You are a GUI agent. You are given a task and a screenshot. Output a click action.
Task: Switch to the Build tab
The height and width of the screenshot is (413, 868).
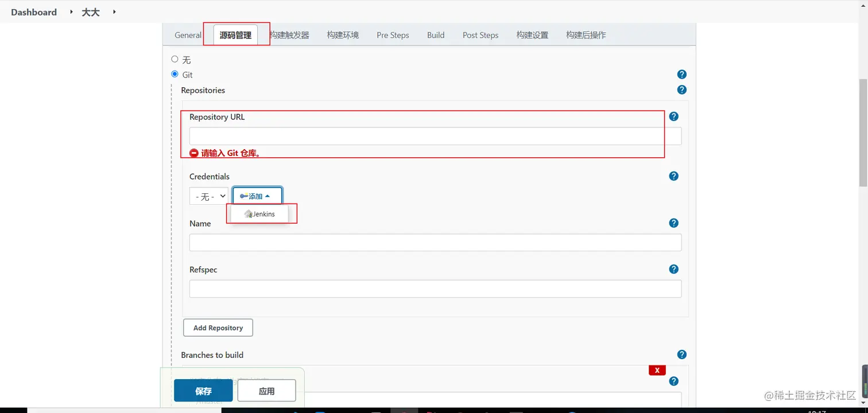pos(436,35)
